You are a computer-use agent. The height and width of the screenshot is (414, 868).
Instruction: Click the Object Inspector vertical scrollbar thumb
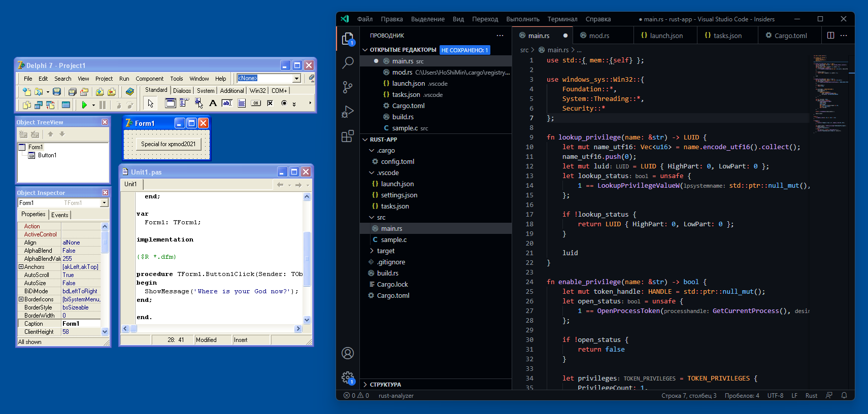[105, 241]
